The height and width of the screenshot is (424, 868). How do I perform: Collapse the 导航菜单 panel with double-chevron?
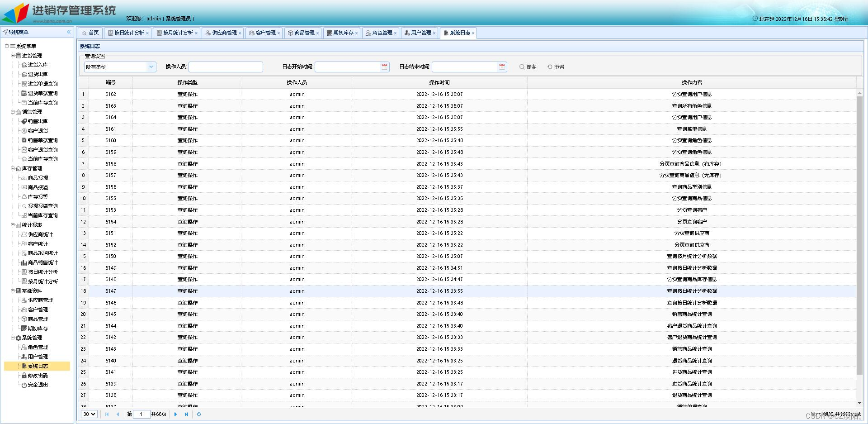(x=69, y=32)
